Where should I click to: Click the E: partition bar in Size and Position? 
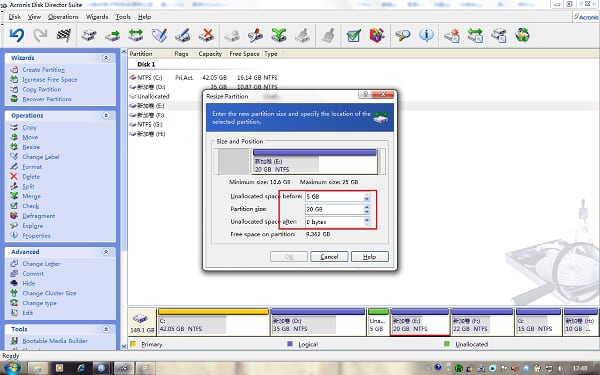(315, 161)
